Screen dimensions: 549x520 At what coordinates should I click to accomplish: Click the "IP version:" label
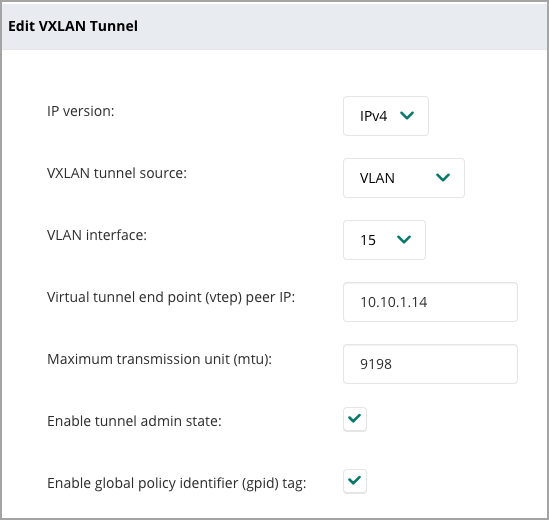[81, 111]
